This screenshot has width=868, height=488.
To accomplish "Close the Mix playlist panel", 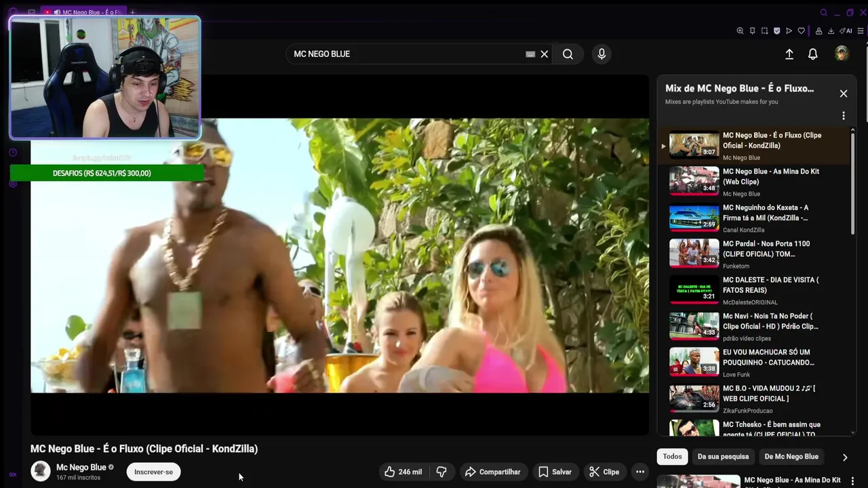I will point(844,94).
